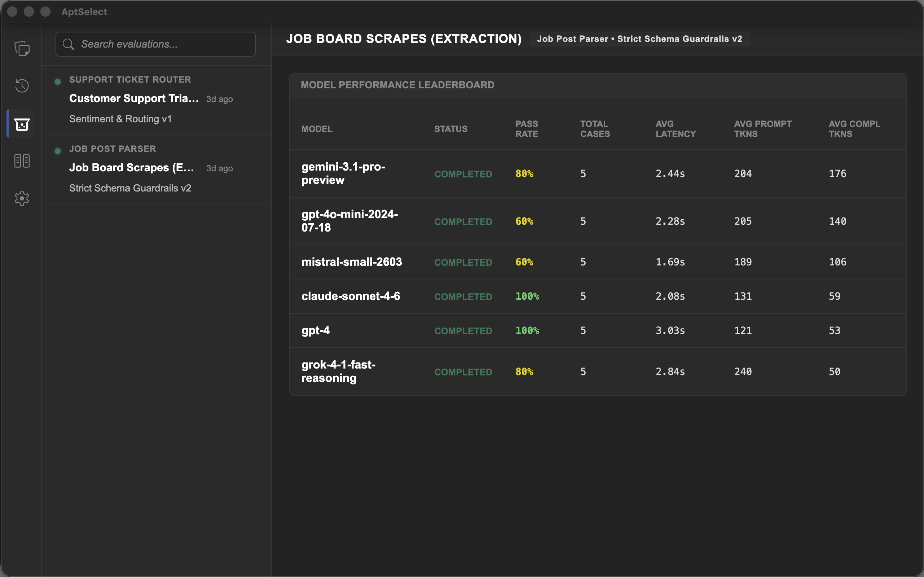Click the 3d ago timestamp of Customer Support entry
Viewport: 924px width, 577px height.
(219, 99)
